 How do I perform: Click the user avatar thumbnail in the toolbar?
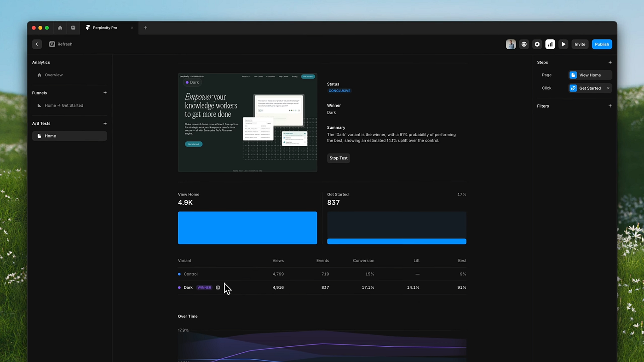(511, 44)
